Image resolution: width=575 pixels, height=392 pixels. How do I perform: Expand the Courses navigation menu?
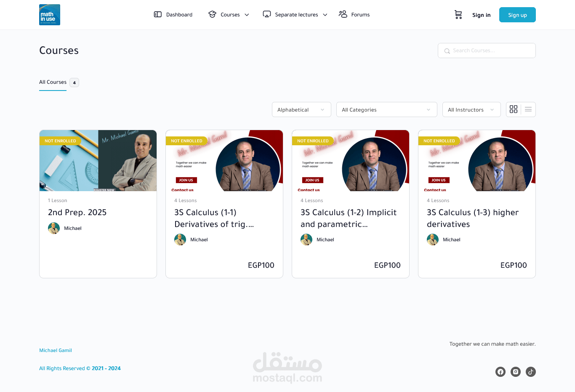coord(229,14)
